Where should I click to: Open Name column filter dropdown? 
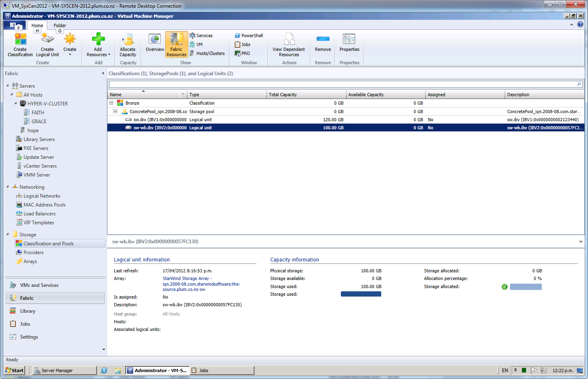point(183,95)
